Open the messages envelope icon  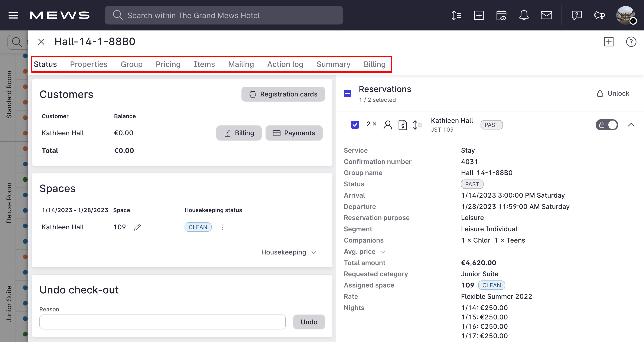[546, 15]
